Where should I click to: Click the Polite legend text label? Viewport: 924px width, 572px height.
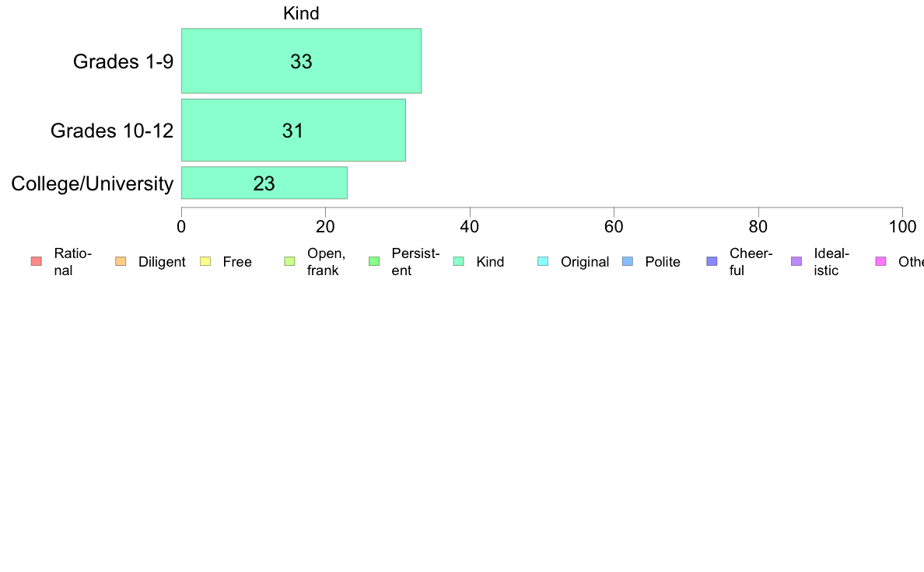663,262
